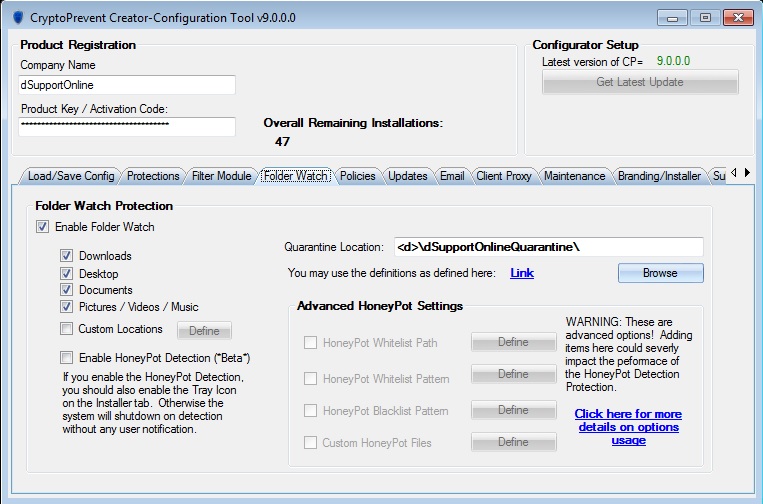Close the Configuration Tool window
763x504 pixels.
(x=738, y=18)
